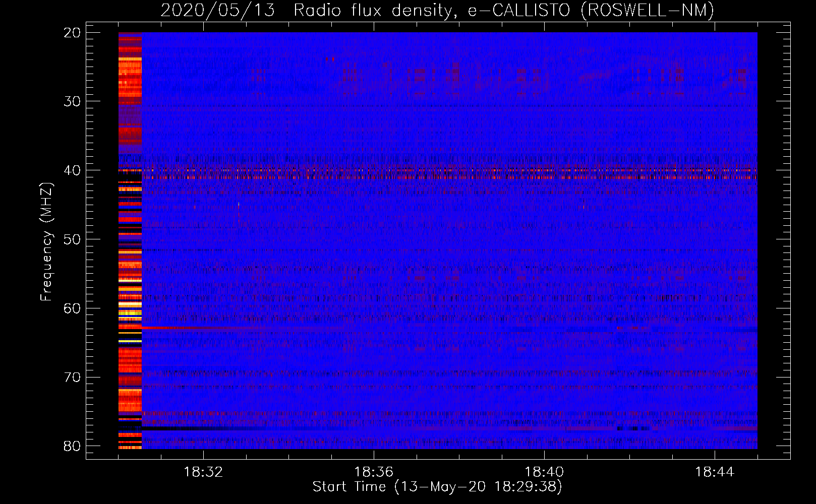Click the 18:32 time tick label
The height and width of the screenshot is (504, 816).
click(x=203, y=472)
